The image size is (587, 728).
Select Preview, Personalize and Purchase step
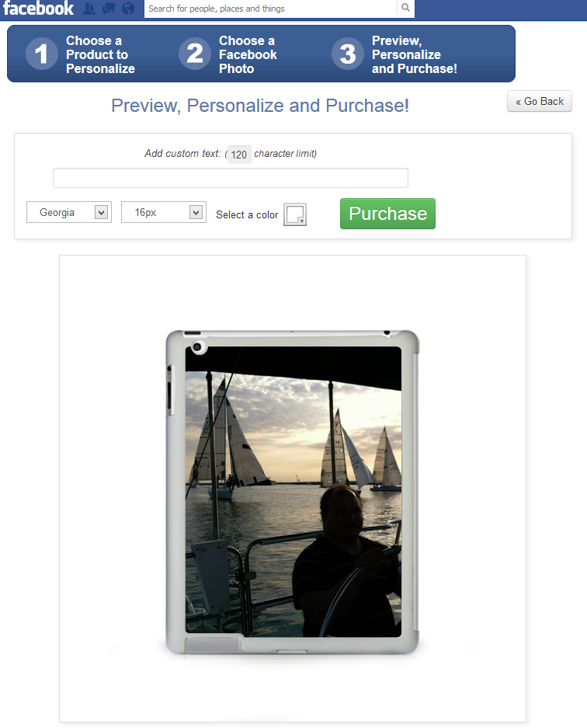(414, 54)
